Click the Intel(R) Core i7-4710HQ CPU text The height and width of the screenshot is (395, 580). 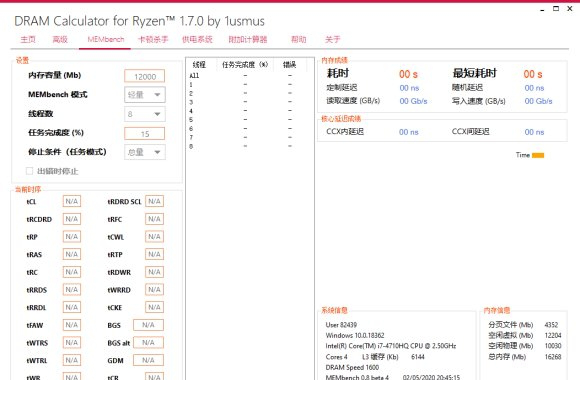pyautogui.click(x=391, y=346)
